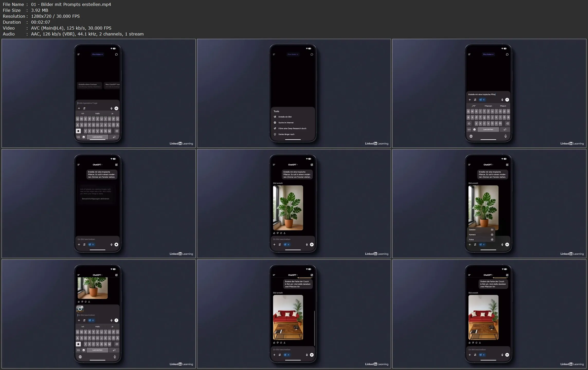Viewport: 588px width, 370px height.
Task: Choose "Dateien" in the attachment popup
Action: click(481, 230)
